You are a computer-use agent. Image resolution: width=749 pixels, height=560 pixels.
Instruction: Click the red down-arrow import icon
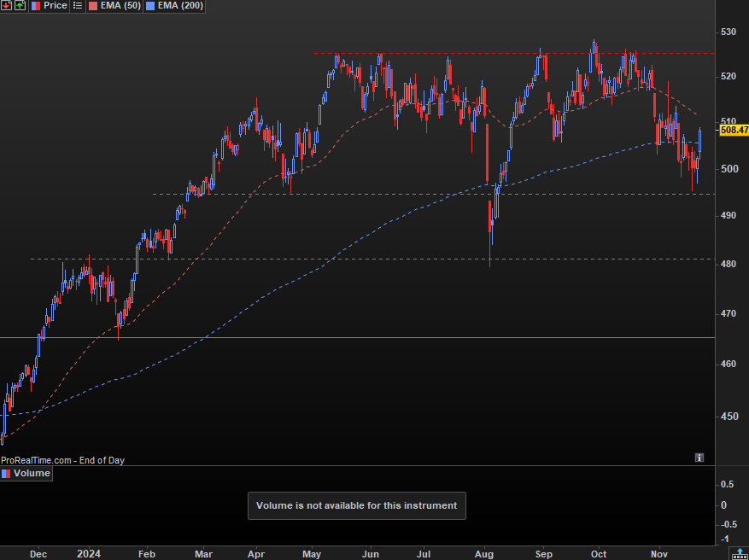(6, 6)
